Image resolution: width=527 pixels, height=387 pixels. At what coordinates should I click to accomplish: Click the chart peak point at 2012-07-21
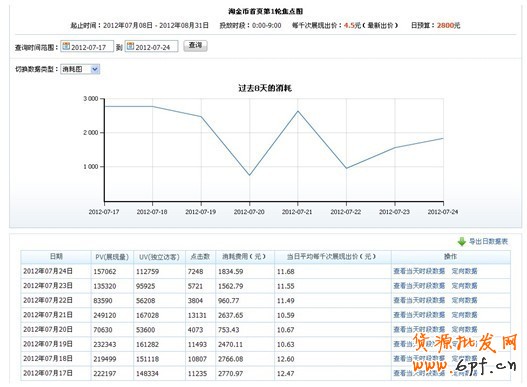pos(298,111)
